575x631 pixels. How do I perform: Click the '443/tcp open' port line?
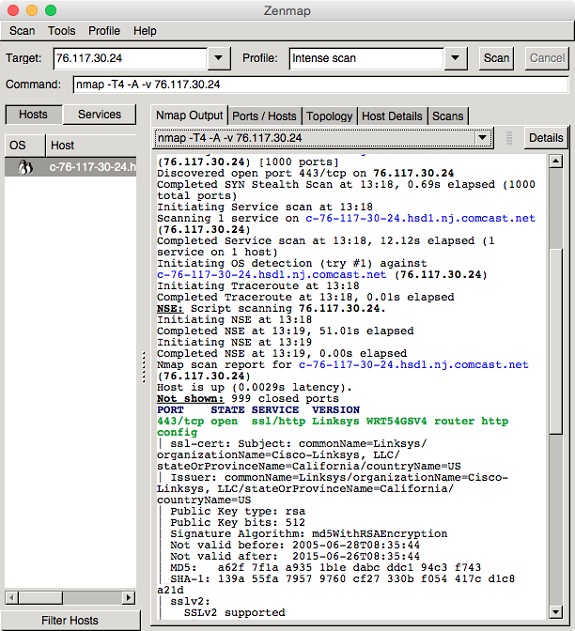coord(333,421)
